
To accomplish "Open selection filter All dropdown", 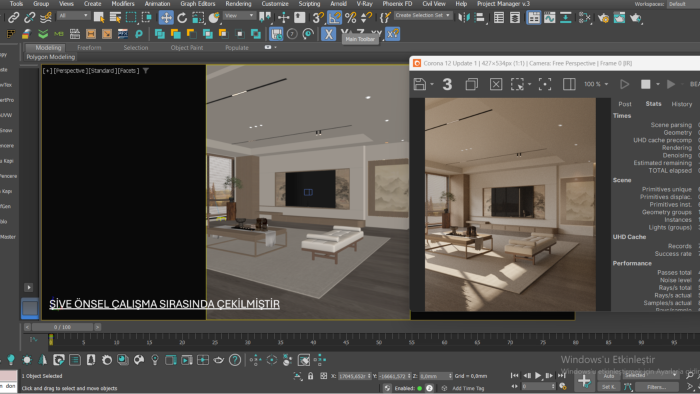I will (74, 16).
